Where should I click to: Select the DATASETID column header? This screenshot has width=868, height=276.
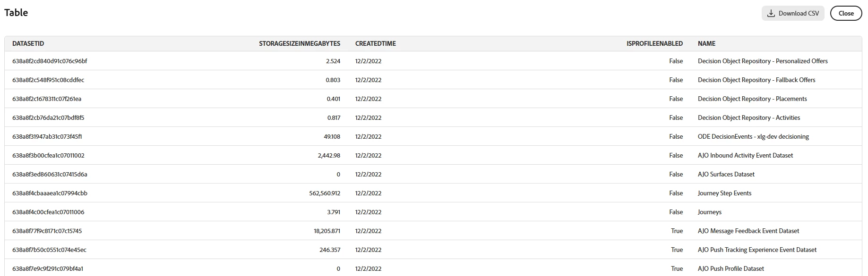pyautogui.click(x=28, y=43)
